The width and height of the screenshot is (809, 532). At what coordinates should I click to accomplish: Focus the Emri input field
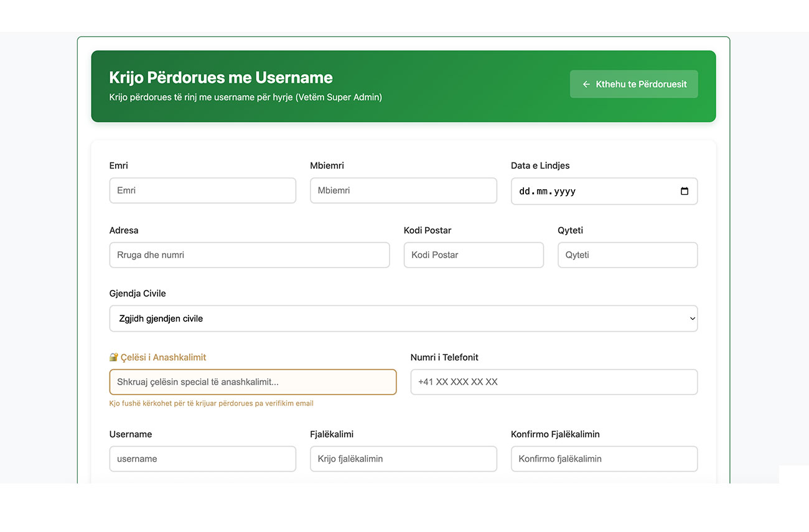(202, 190)
